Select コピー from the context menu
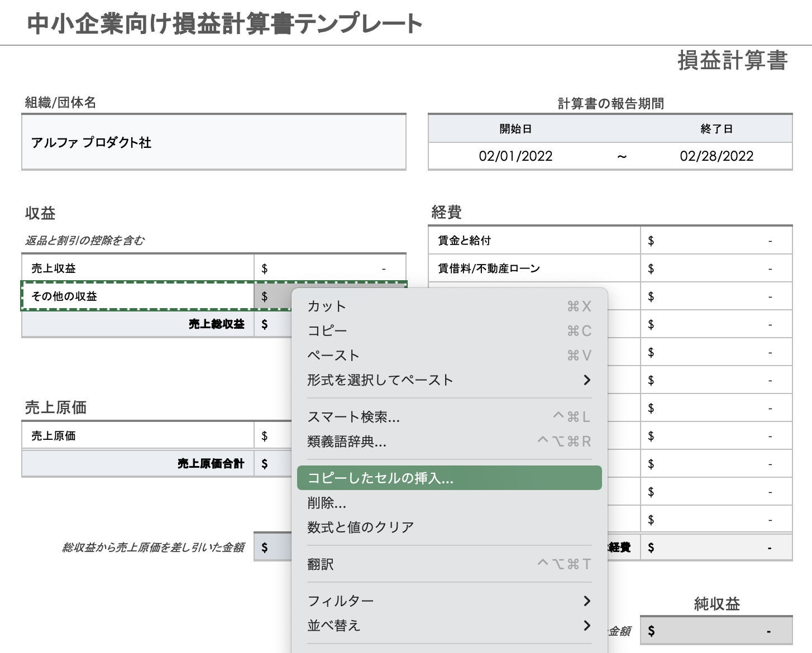Image resolution: width=812 pixels, height=653 pixels. tap(327, 330)
